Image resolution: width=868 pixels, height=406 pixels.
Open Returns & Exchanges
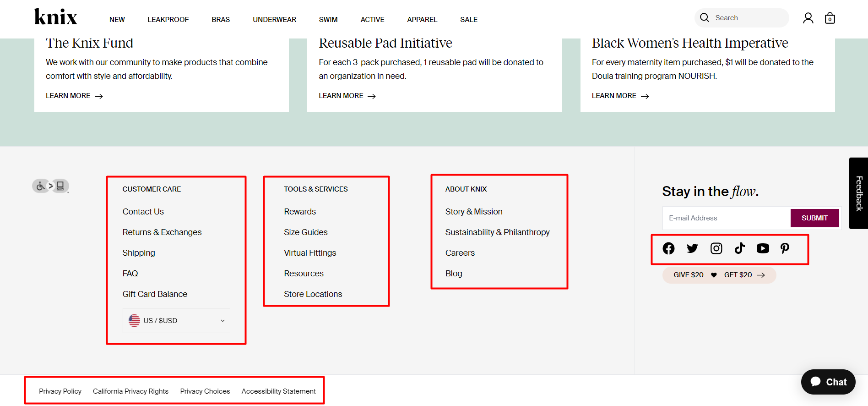point(162,232)
